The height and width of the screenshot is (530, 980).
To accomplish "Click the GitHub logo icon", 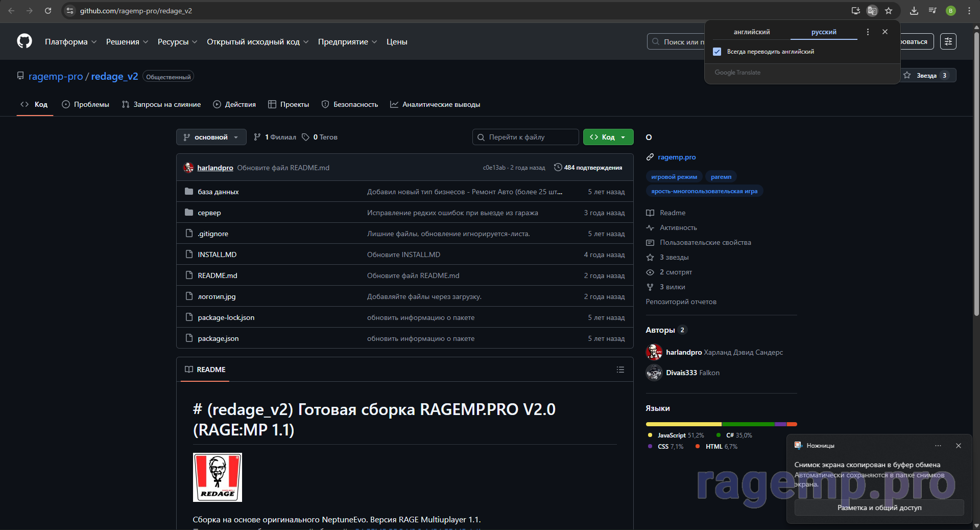I will point(24,41).
